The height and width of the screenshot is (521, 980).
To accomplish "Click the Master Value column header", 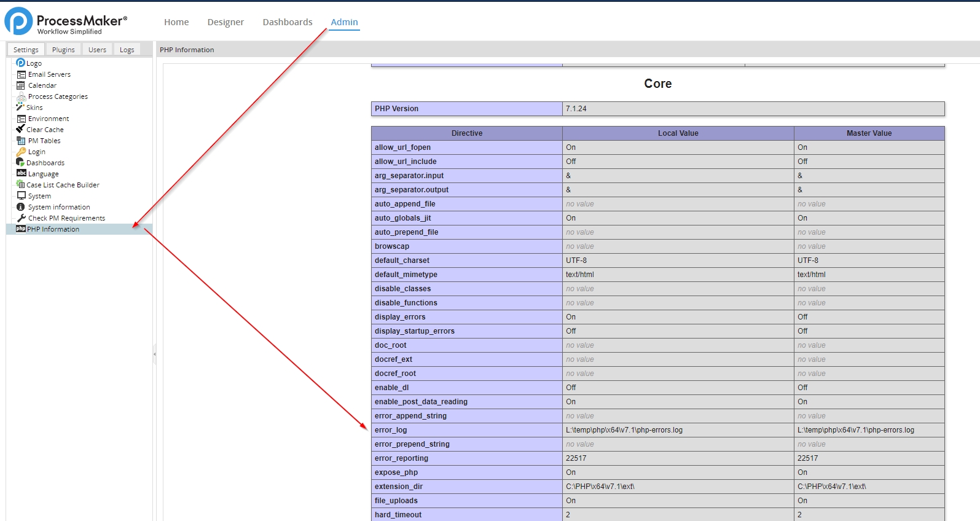I will point(869,133).
